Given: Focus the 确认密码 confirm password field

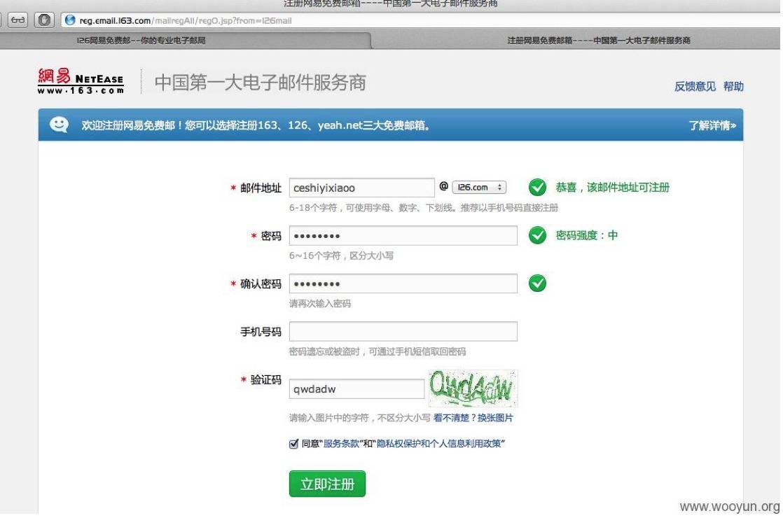Looking at the screenshot, I should click(x=403, y=283).
